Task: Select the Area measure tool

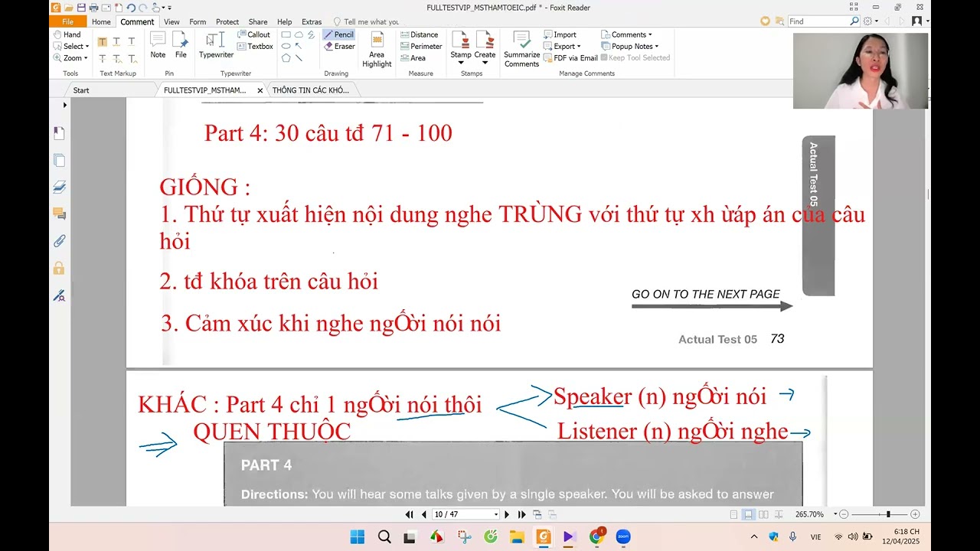Action: click(x=413, y=57)
